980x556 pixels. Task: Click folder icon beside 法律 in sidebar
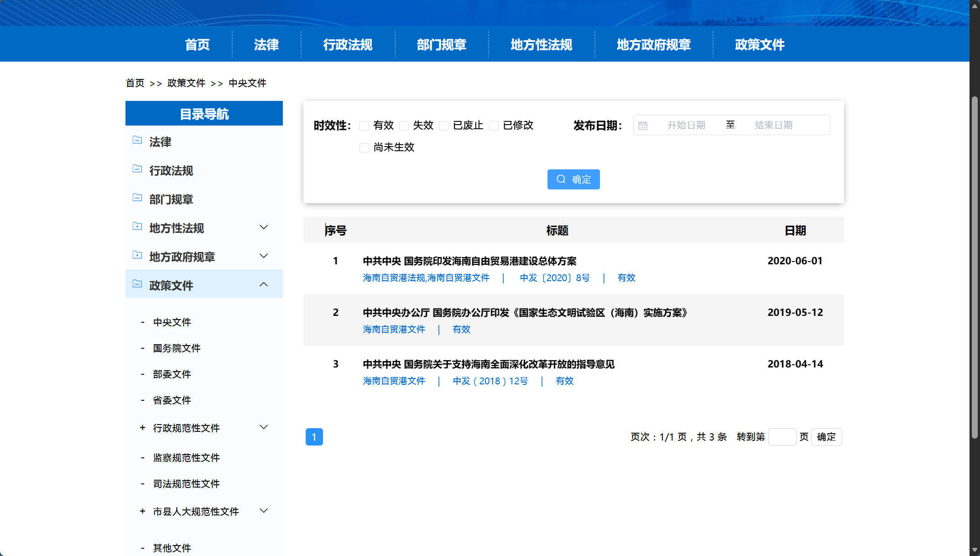tap(137, 140)
